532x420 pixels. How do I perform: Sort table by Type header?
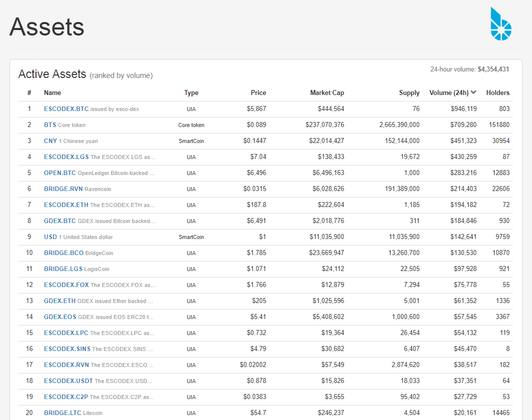(191, 92)
